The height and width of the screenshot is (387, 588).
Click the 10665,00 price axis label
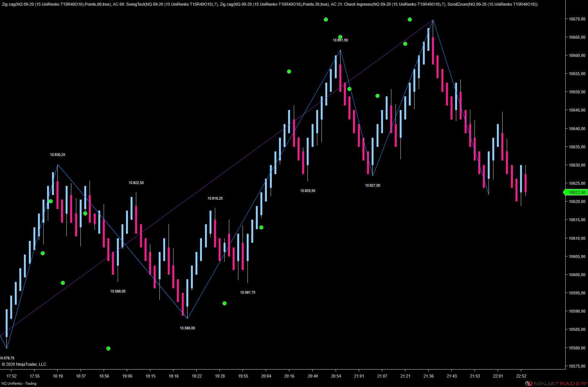point(577,37)
